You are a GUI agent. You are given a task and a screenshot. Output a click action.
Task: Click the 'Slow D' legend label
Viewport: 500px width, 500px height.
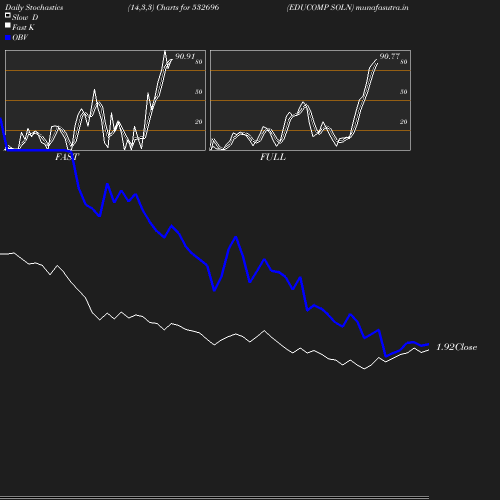(x=25, y=17)
